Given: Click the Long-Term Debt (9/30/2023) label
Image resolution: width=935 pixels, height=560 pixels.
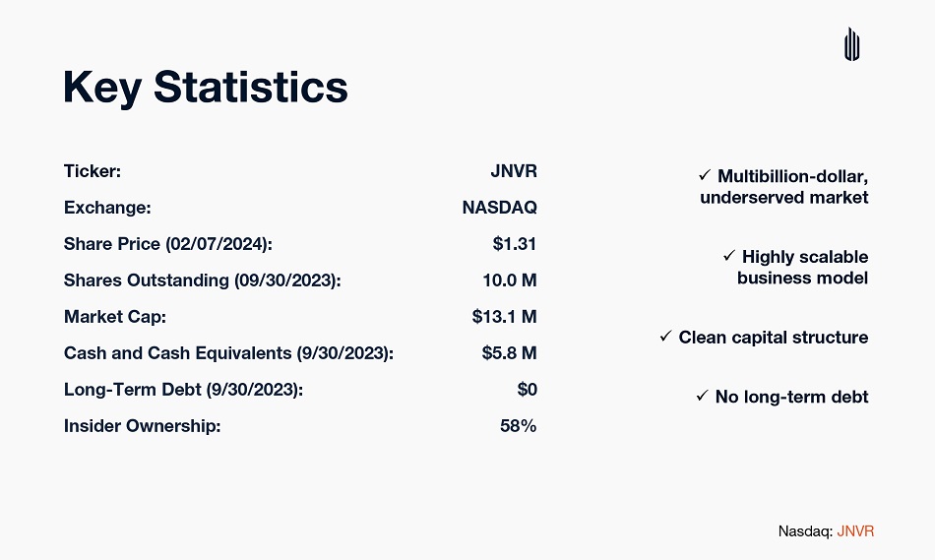Looking at the screenshot, I should [x=183, y=389].
